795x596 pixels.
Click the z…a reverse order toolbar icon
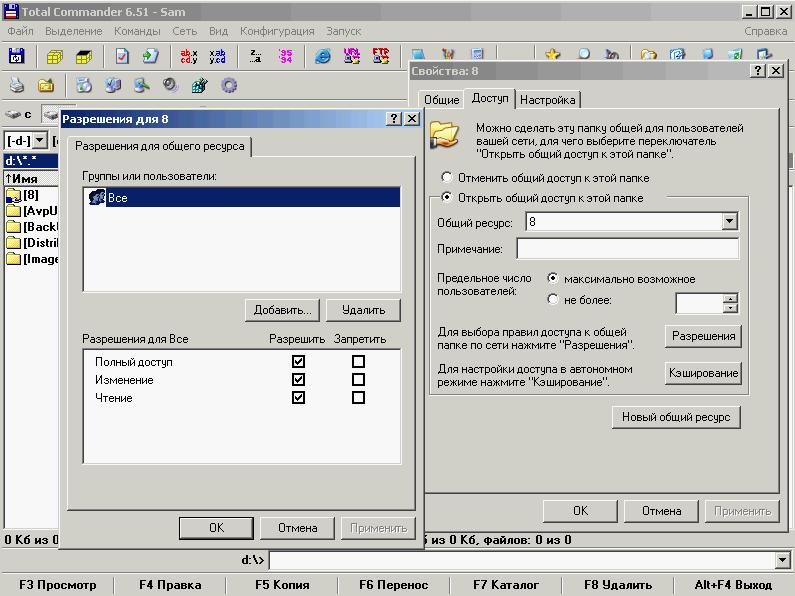coord(256,56)
